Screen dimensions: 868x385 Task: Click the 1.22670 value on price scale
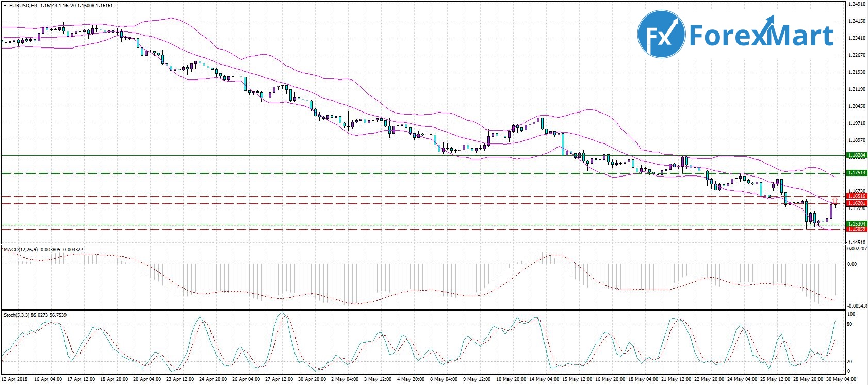(x=857, y=55)
